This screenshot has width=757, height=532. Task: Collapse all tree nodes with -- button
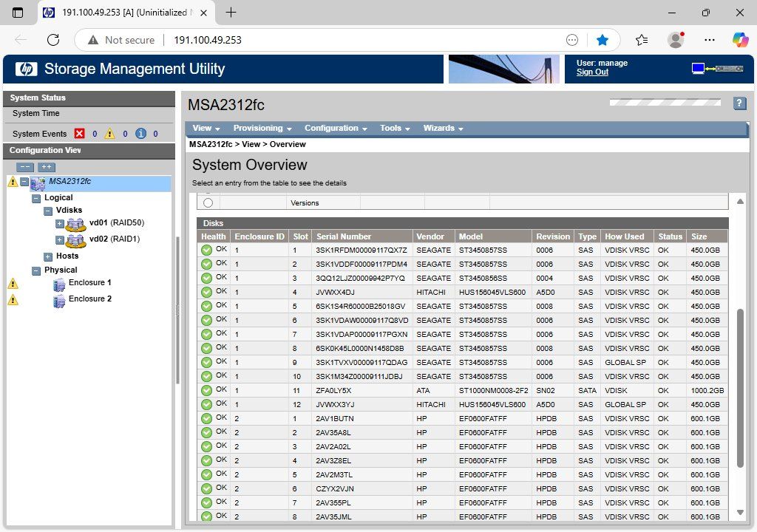pyautogui.click(x=24, y=167)
